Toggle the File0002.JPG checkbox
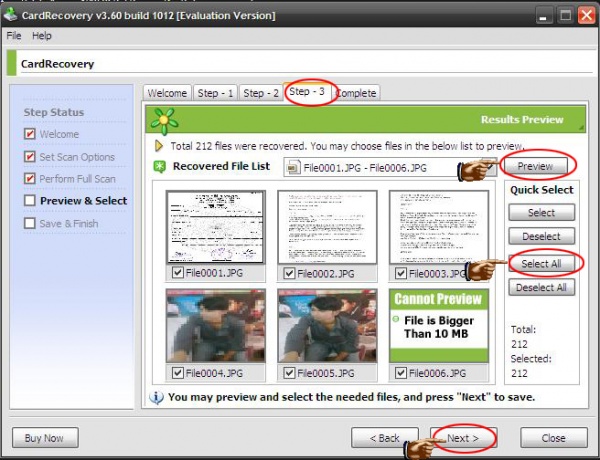600x460 pixels. tap(289, 273)
